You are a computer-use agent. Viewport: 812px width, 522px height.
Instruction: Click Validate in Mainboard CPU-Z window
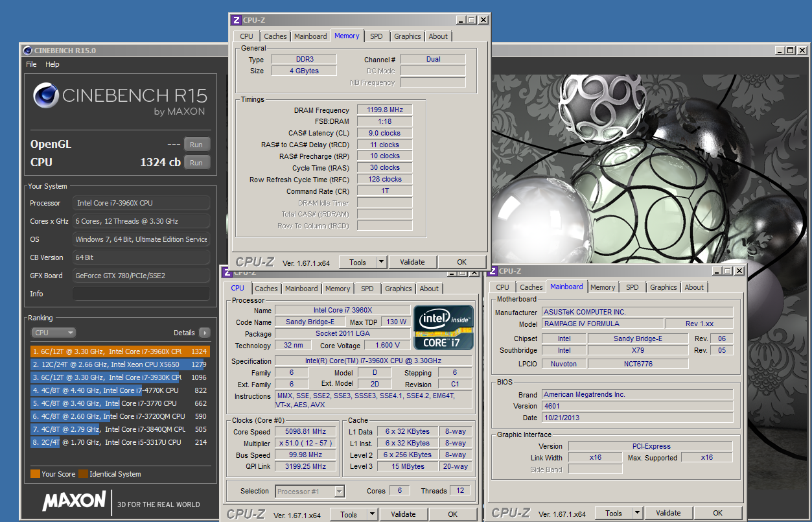pyautogui.click(x=669, y=514)
